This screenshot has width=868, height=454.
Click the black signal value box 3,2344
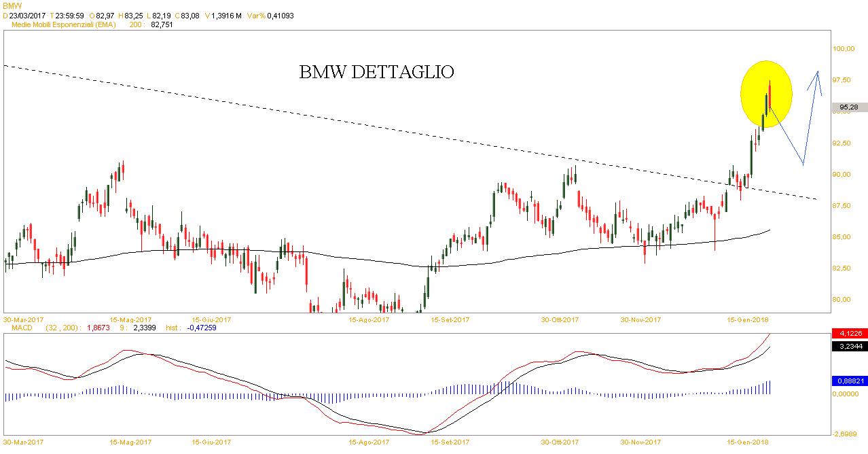click(x=848, y=346)
